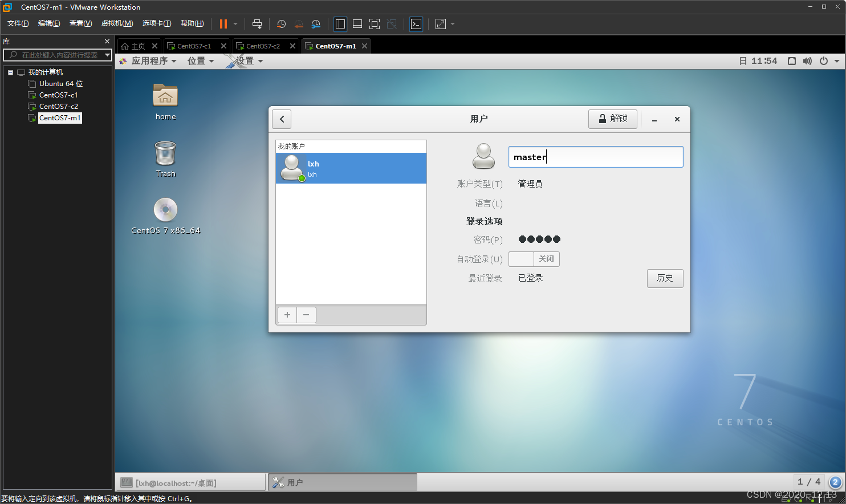Click the stretch guest display icon
The image size is (846, 504).
[441, 24]
